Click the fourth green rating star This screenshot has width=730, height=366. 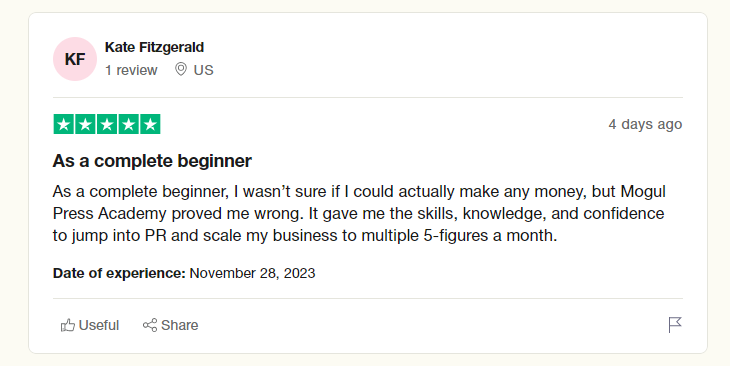tap(128, 124)
